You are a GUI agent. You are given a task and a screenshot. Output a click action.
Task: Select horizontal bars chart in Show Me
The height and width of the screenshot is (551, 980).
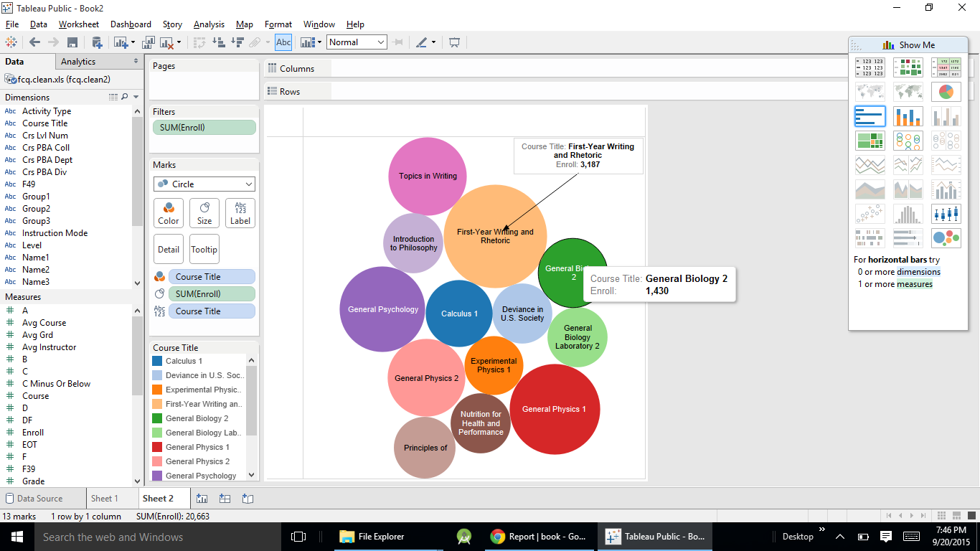pos(870,116)
